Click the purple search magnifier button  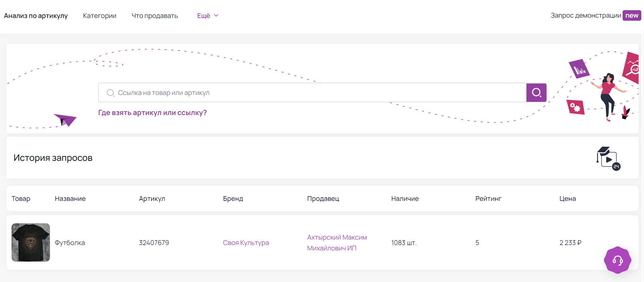point(536,93)
